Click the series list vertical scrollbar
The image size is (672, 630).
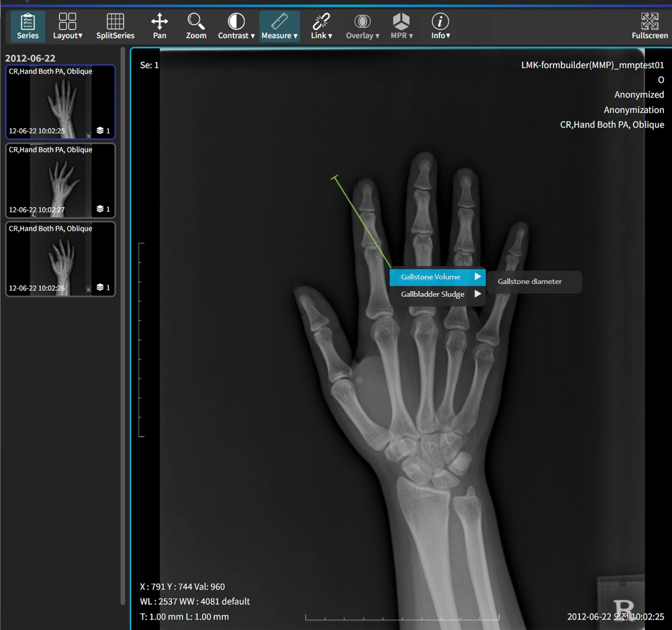point(123,326)
